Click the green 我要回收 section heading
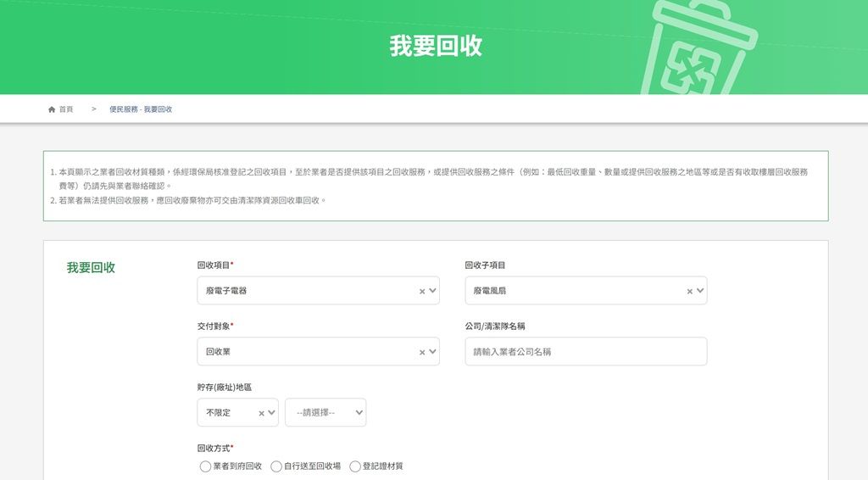 [x=91, y=268]
